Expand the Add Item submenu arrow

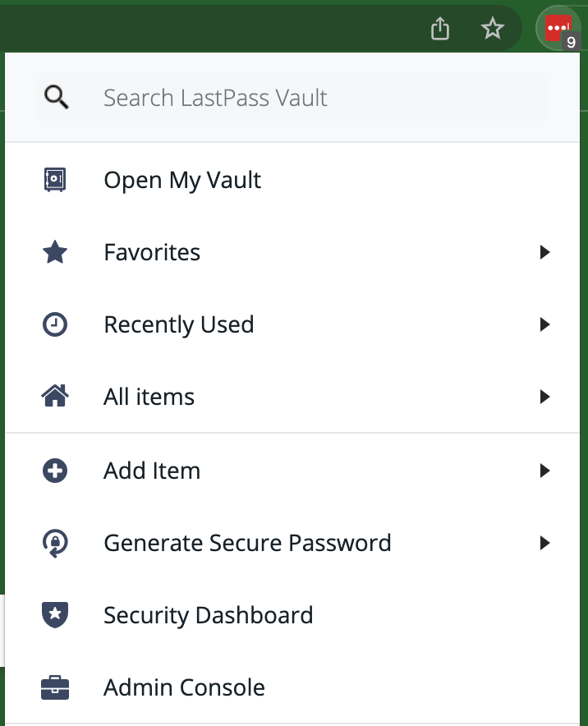[544, 471]
